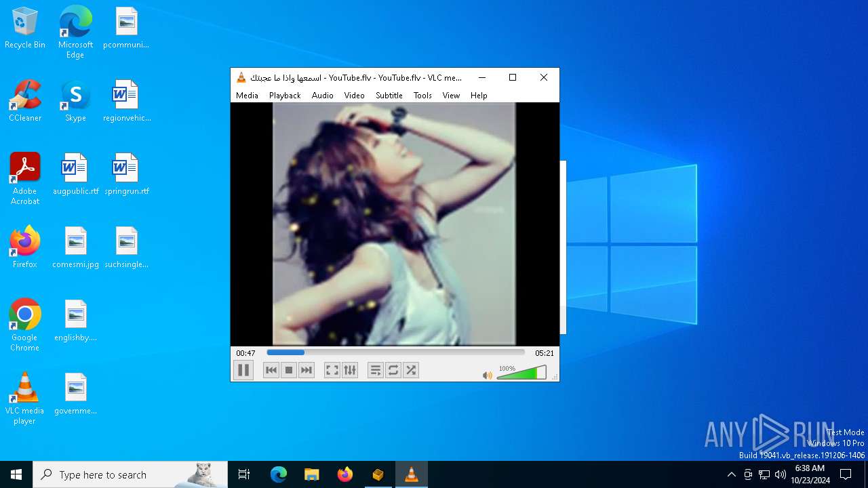Screen dimensions: 868x488
Task: Open the Playback menu
Action: click(285, 96)
